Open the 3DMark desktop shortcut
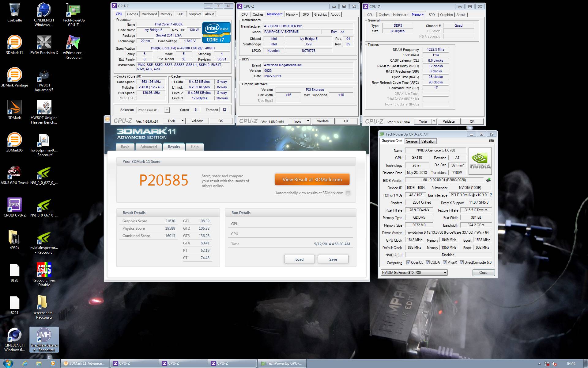The height and width of the screenshot is (368, 588). tap(14, 110)
